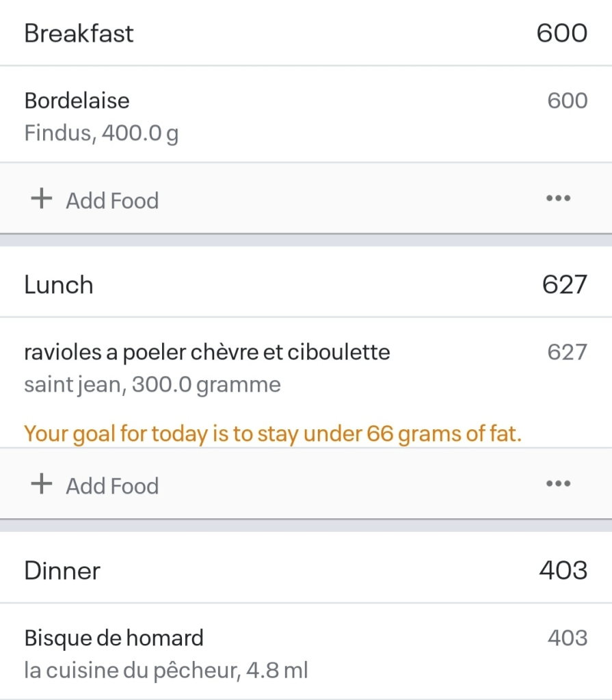Open the Breakfast more options ellipsis

click(x=558, y=199)
